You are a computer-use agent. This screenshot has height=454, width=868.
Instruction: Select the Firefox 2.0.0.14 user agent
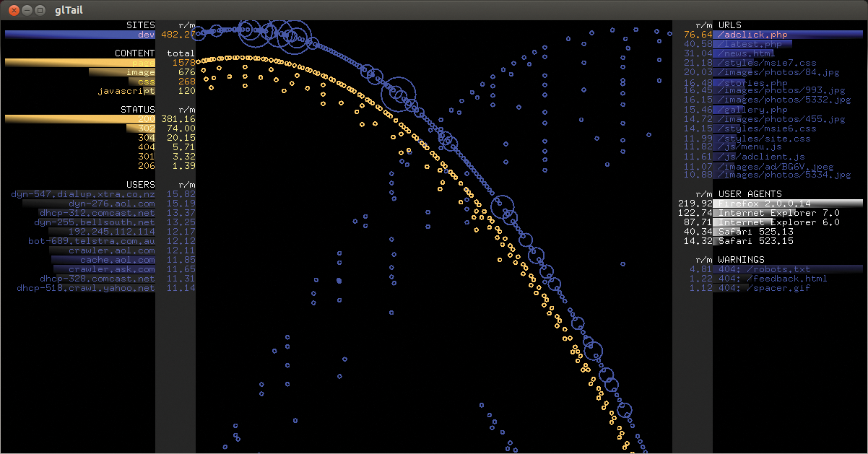tap(765, 204)
